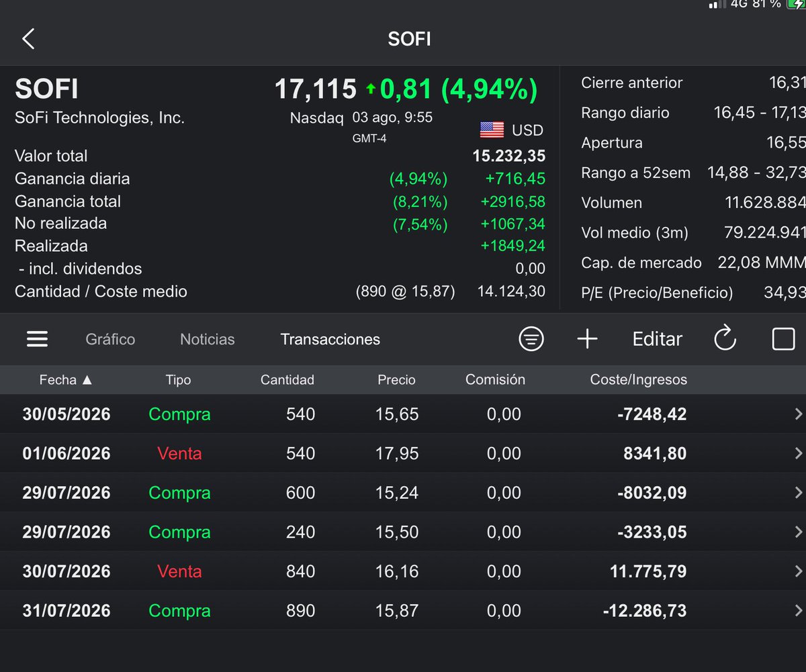
Task: Open details chevron for 30/05/2026 transaction
Action: click(x=798, y=414)
